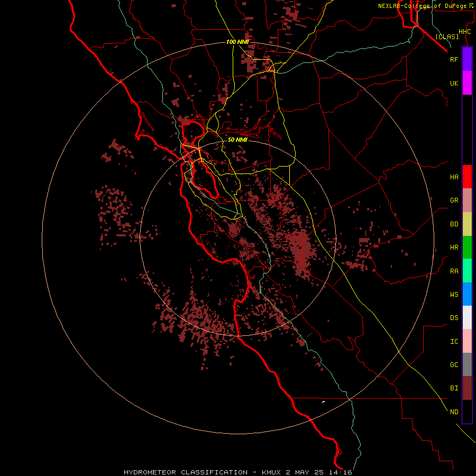Click the 100 NMI range ring label
Viewport: 476px width, 476px height.
tap(237, 42)
